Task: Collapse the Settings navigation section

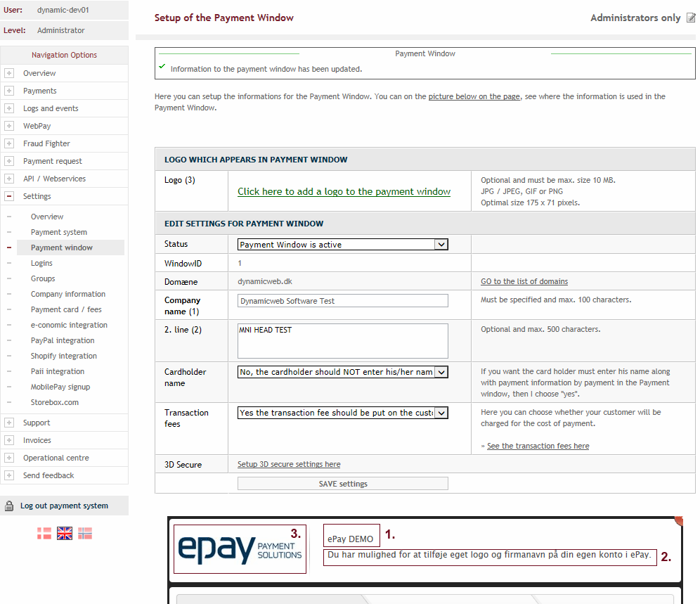Action: (x=9, y=196)
